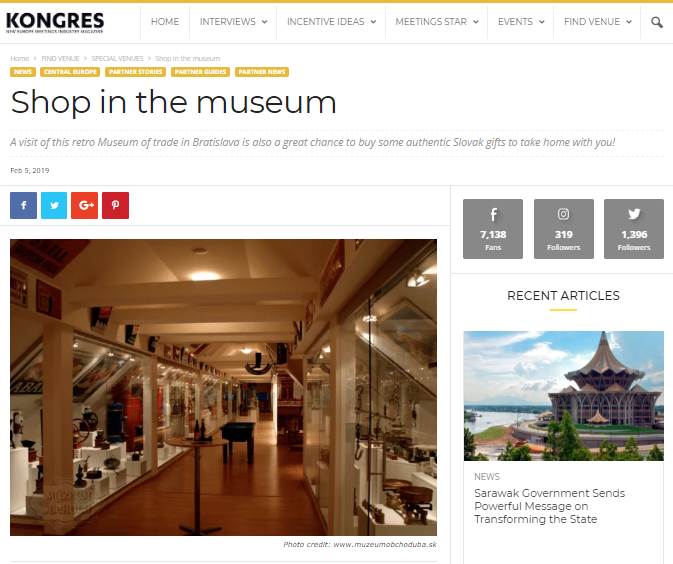Viewport: 673px width, 564px height.
Task: Expand the Meetings Star dropdown
Action: [437, 22]
